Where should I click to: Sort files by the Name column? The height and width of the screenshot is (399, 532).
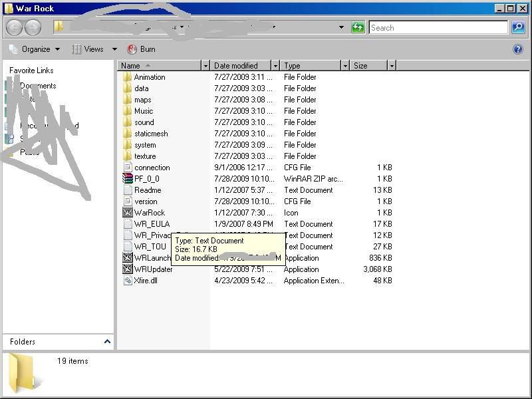[x=160, y=65]
